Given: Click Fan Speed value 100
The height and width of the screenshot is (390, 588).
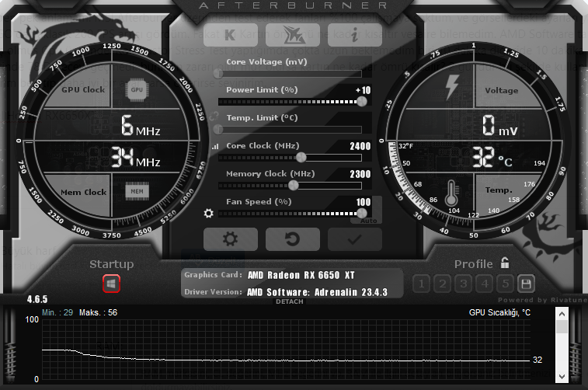Looking at the screenshot, I should pos(364,202).
